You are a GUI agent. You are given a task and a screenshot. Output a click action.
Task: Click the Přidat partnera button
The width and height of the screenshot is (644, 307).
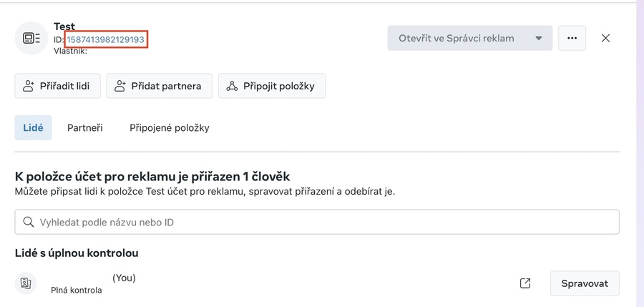click(159, 86)
